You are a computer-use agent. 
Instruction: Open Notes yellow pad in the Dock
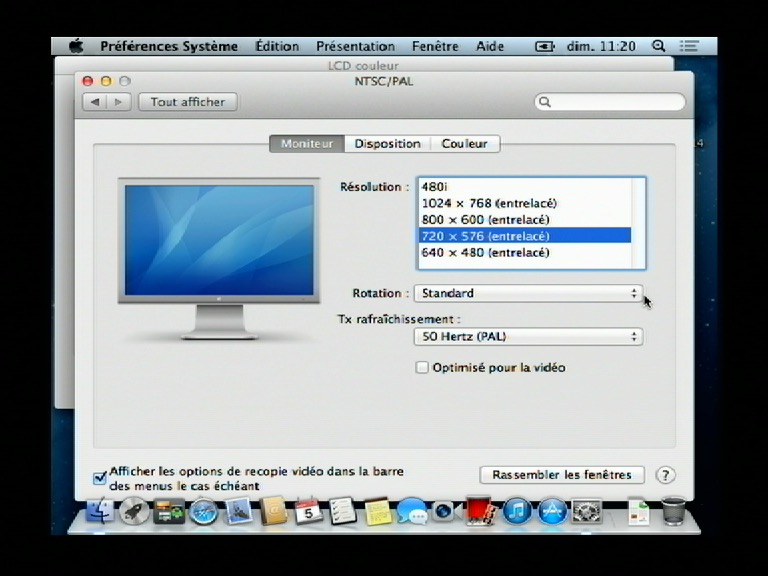point(378,512)
